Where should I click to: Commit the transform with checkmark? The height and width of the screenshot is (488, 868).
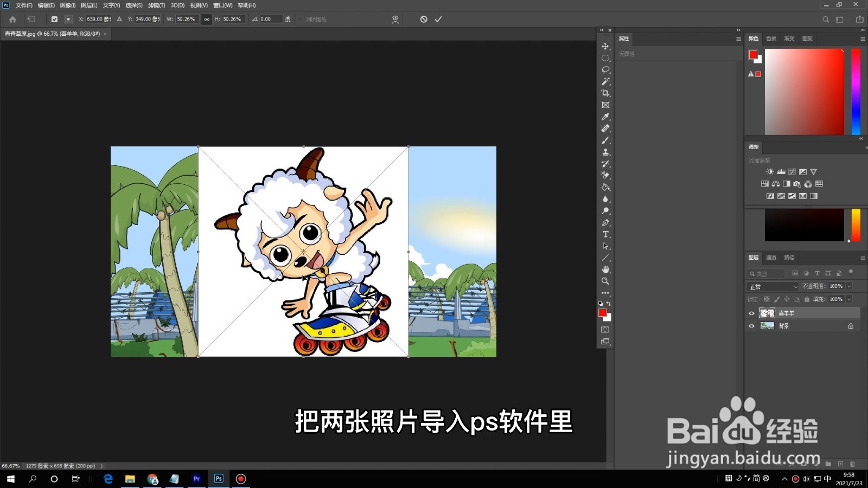438,19
